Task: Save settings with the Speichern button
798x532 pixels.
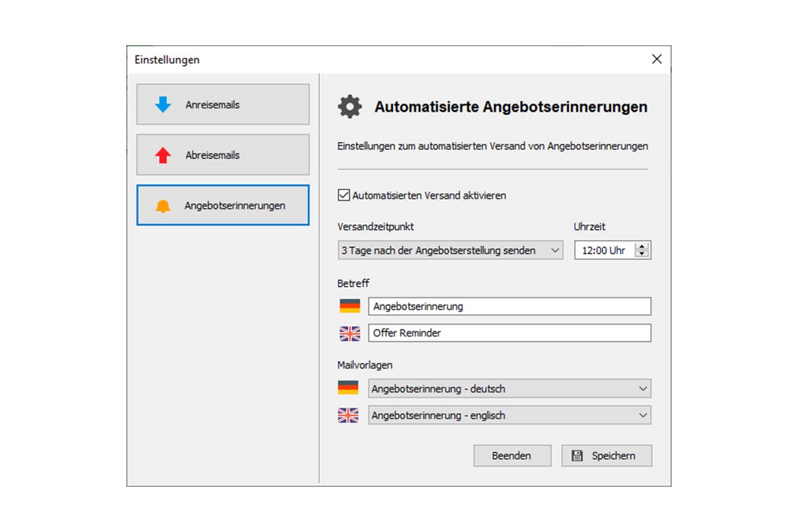Action: pos(606,456)
